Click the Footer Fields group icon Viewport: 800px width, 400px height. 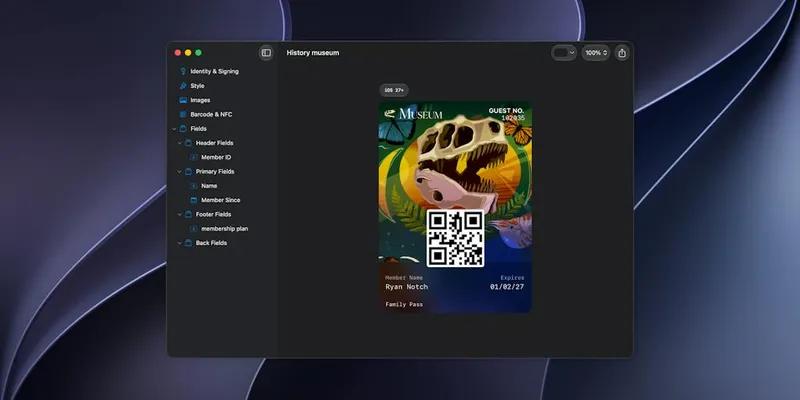click(x=188, y=214)
